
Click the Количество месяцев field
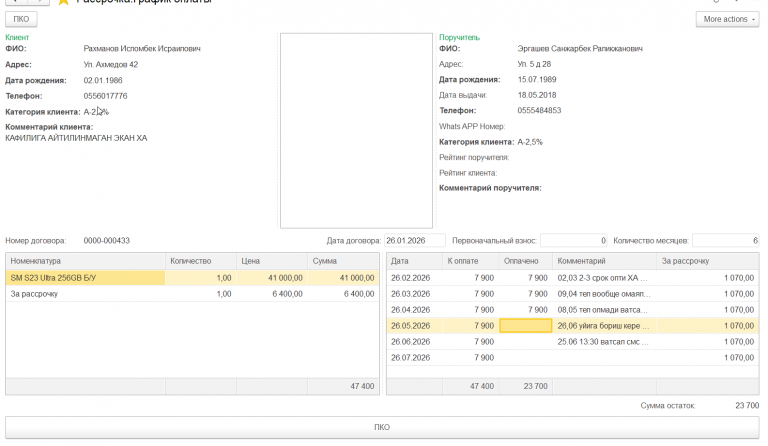coord(726,240)
